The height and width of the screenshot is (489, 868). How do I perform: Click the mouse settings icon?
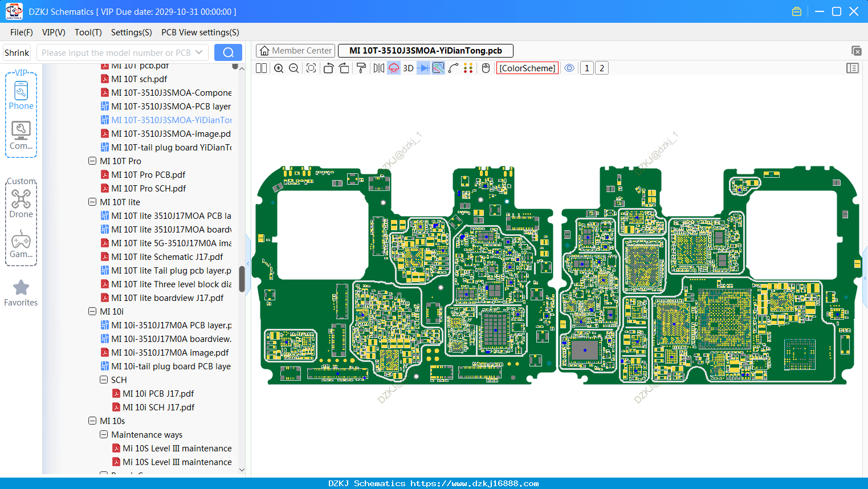[486, 68]
